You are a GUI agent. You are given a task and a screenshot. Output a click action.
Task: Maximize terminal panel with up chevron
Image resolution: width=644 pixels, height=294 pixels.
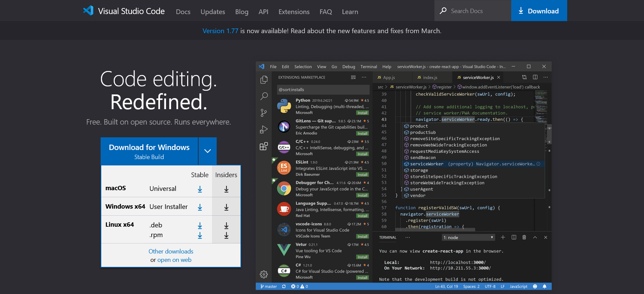pyautogui.click(x=535, y=237)
